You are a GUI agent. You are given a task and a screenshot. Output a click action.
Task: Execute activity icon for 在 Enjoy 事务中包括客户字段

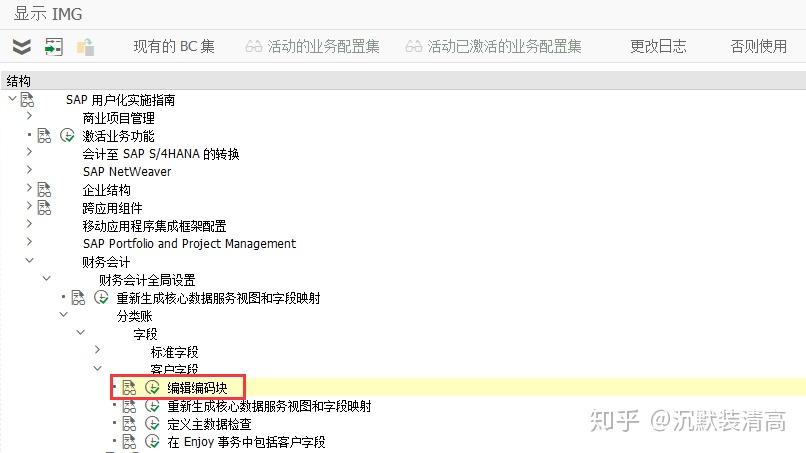152,442
